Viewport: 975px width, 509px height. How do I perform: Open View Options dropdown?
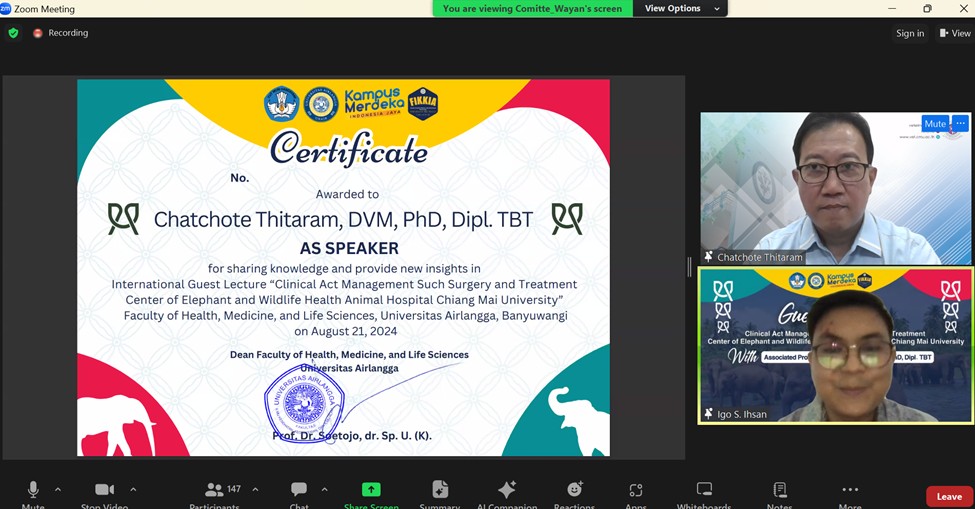(681, 8)
